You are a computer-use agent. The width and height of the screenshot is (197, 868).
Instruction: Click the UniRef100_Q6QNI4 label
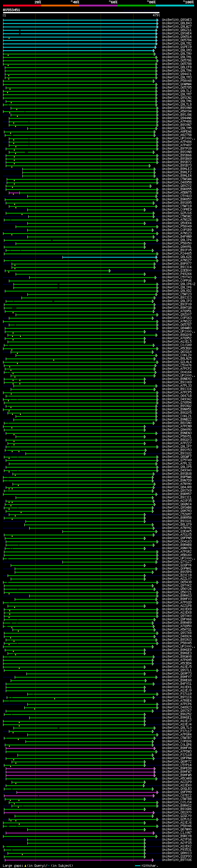pos(177,504)
